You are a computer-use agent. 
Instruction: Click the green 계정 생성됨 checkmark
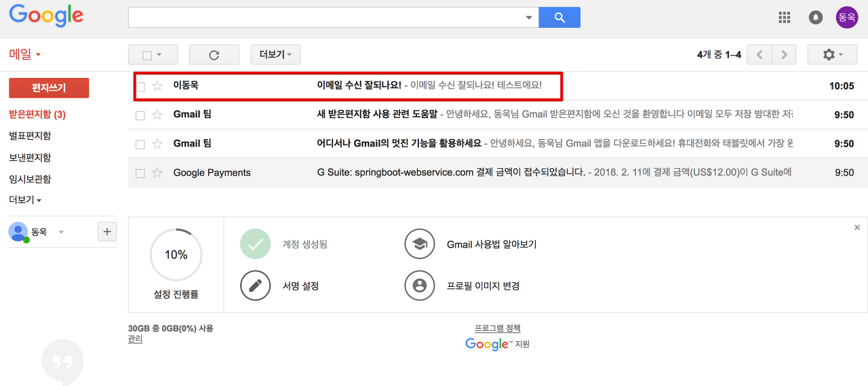point(256,244)
